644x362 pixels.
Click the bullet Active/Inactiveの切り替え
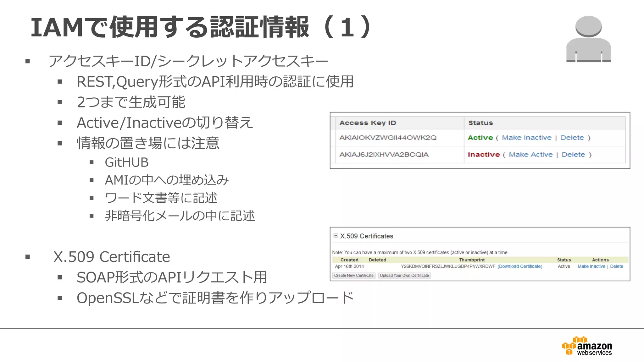point(165,123)
